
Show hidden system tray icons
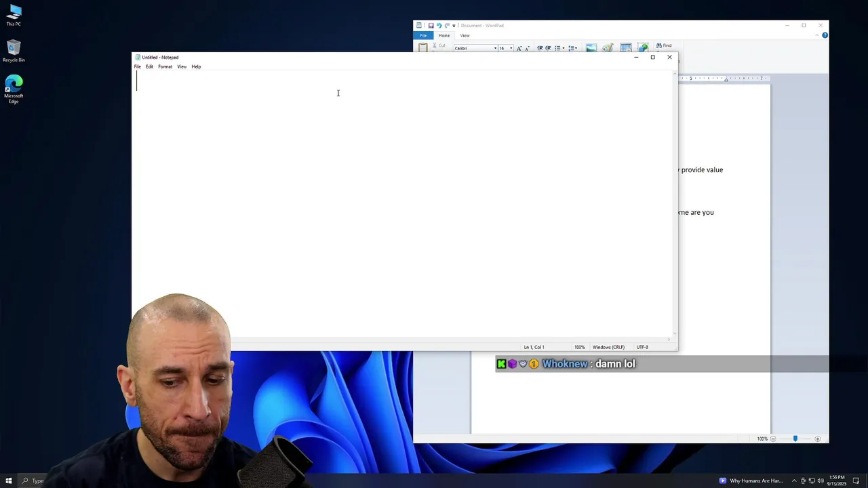tap(794, 481)
